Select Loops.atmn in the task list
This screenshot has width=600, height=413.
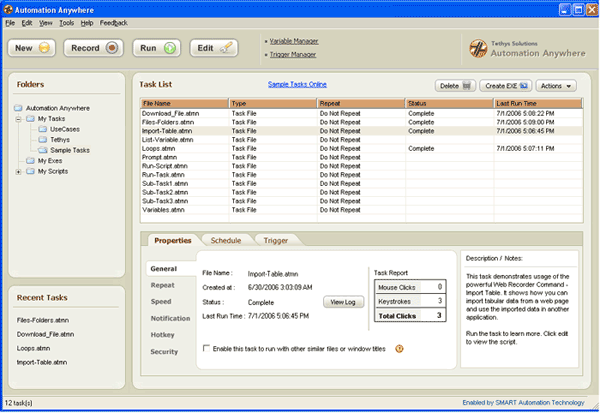click(x=160, y=148)
